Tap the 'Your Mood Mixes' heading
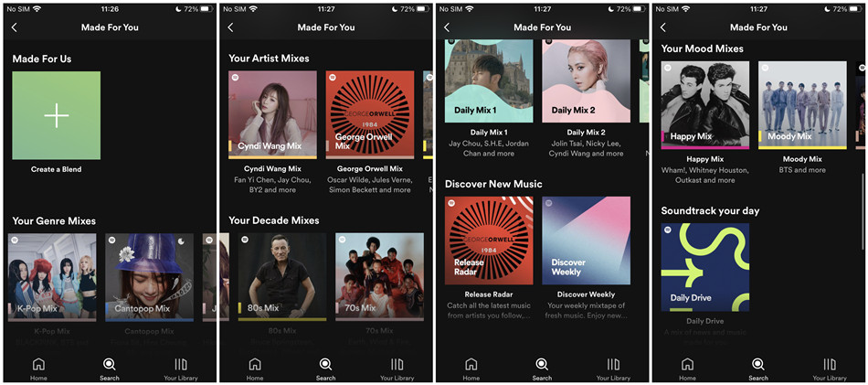Image resolution: width=868 pixels, height=385 pixels. click(703, 48)
